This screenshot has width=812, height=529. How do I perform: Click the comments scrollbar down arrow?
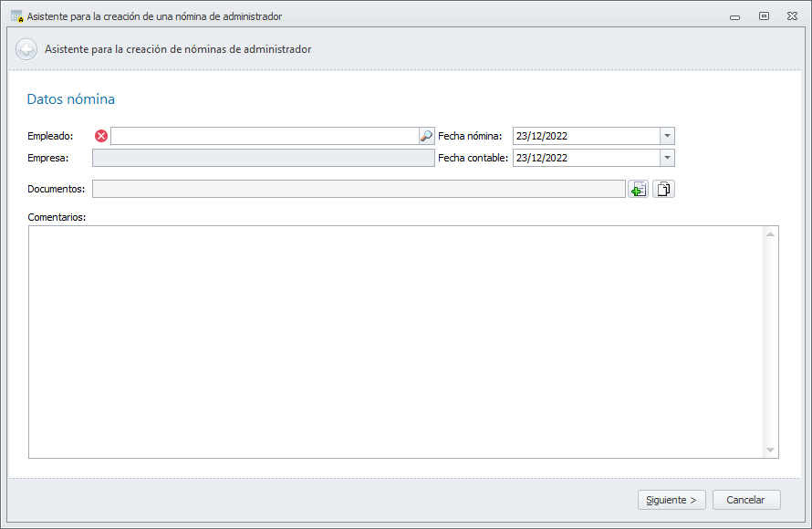tap(771, 450)
